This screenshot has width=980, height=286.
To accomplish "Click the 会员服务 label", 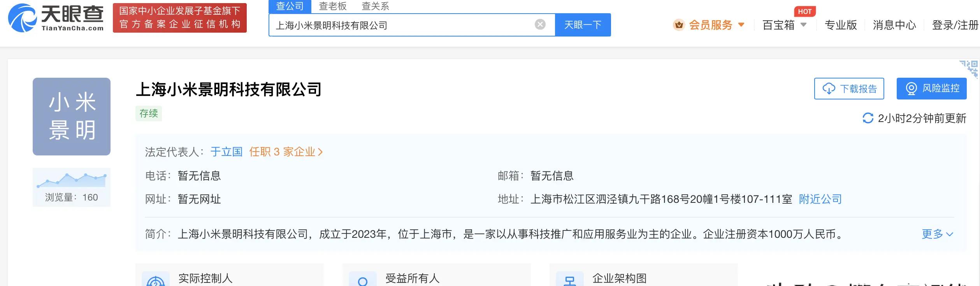I will pos(711,25).
